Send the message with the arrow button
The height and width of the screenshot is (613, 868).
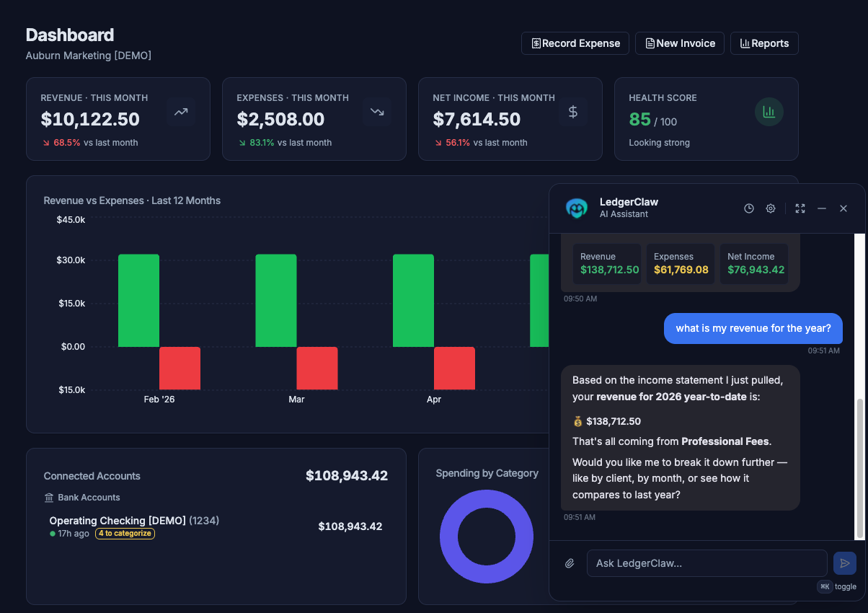(845, 563)
